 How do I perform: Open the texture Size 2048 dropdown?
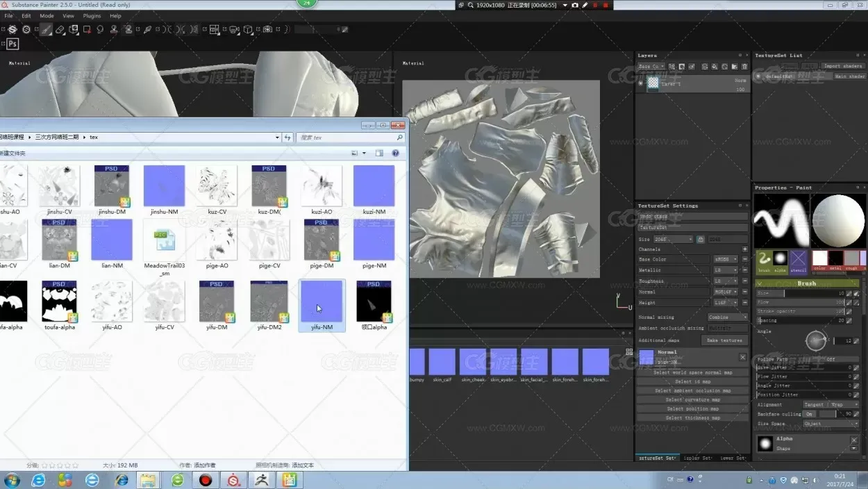pyautogui.click(x=674, y=239)
